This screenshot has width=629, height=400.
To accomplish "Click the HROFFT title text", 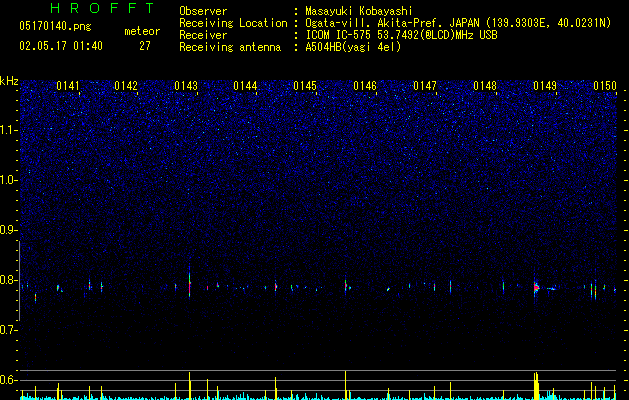I will 102,8.
